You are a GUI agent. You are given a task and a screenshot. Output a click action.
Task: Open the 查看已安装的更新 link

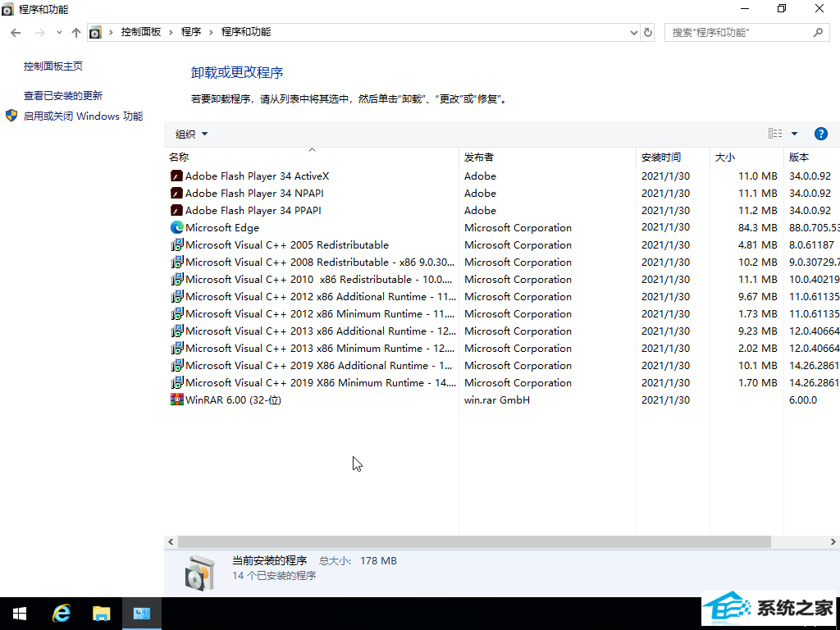(x=62, y=95)
